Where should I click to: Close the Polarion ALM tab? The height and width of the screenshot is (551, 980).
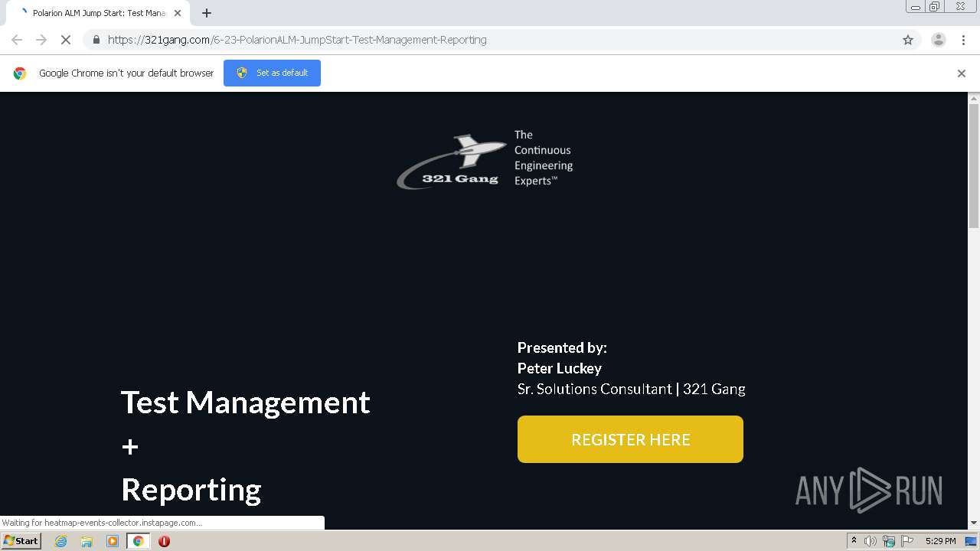[x=178, y=13]
